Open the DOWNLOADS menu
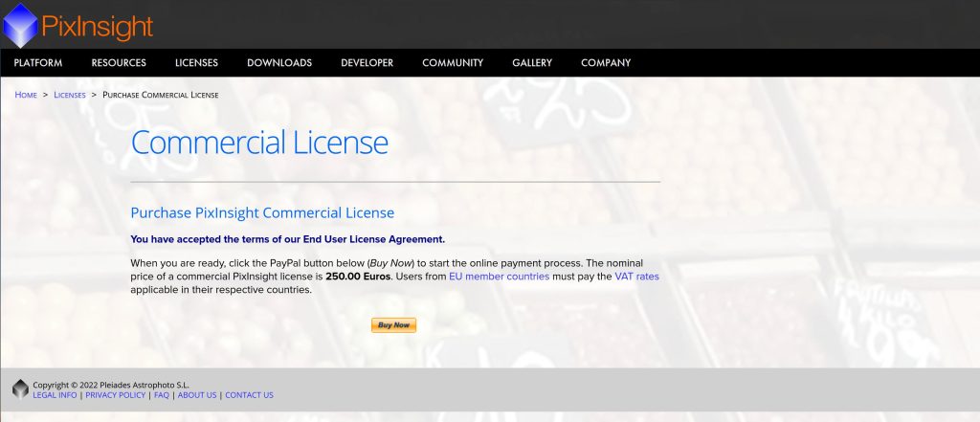The width and height of the screenshot is (980, 422). (279, 62)
